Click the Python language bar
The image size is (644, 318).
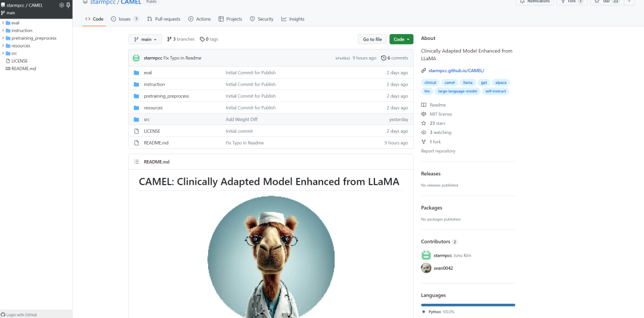467,305
